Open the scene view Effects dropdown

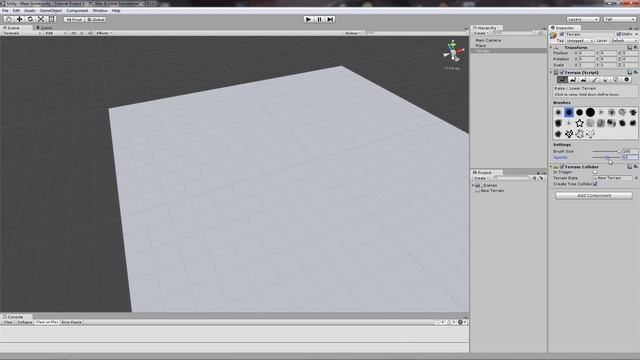104,33
